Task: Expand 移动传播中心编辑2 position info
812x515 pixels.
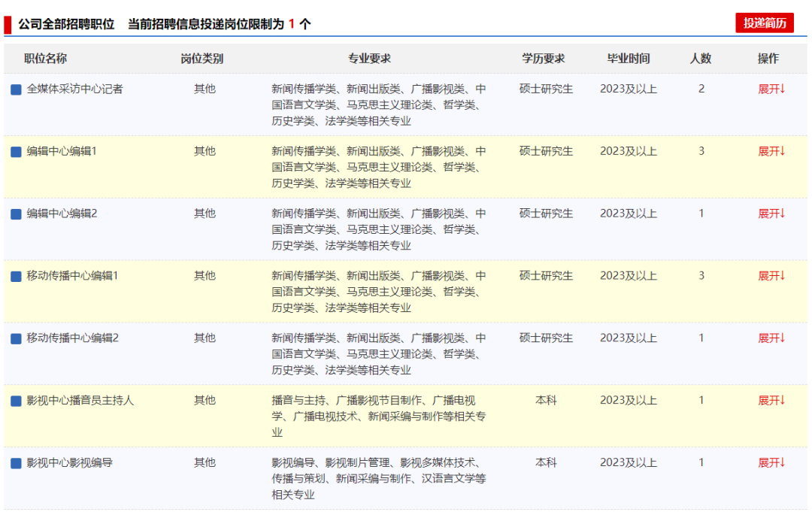Action: [x=771, y=338]
